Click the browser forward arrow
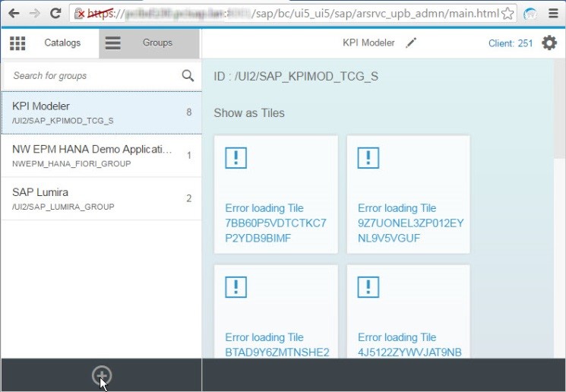Viewport: 566px width, 392px height. [34, 13]
